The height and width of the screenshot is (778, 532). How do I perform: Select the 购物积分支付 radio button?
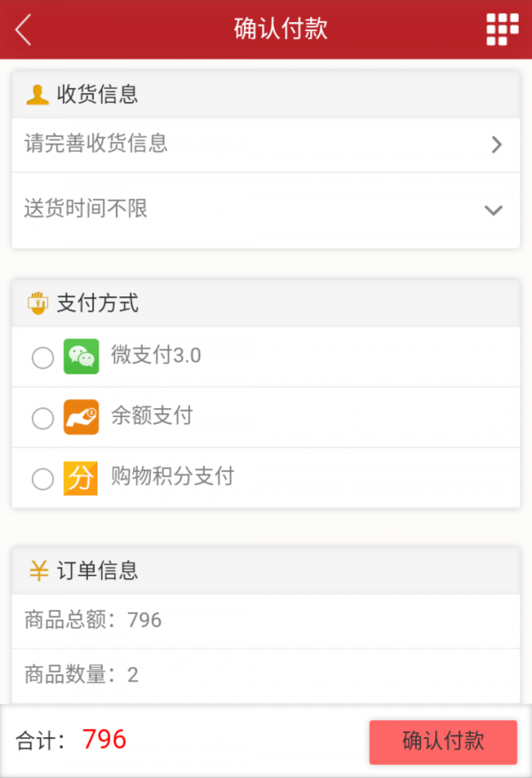(43, 479)
